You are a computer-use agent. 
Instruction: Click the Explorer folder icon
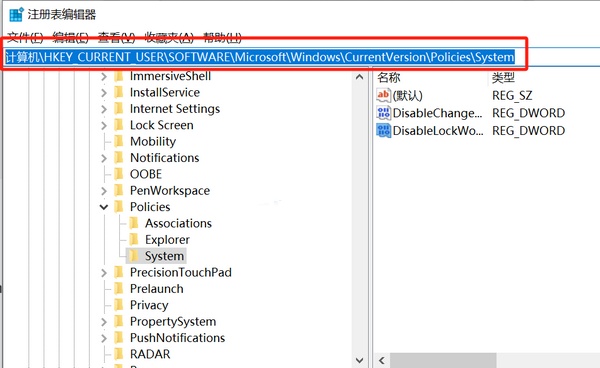[x=134, y=239]
